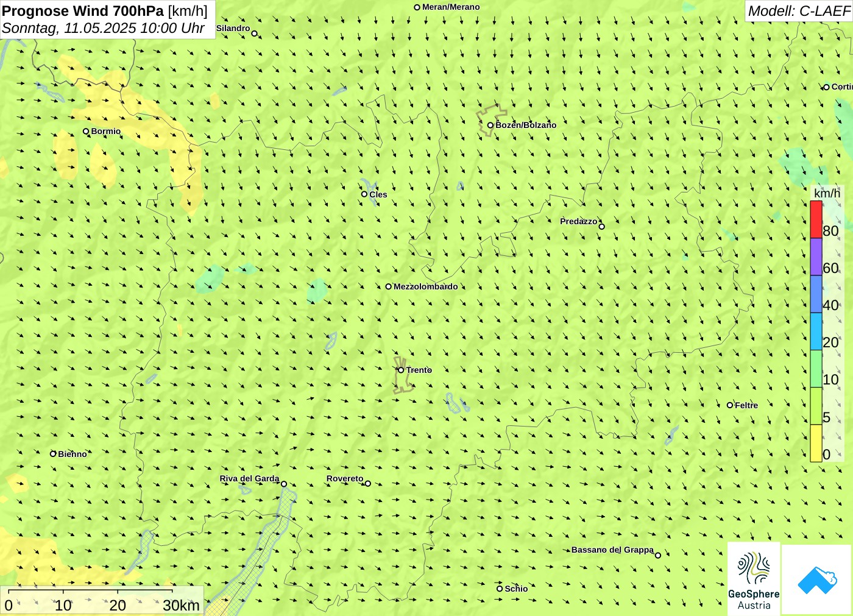
Task: Click the date 'Sonntag, 11.05.2025 10:00 Uhr'
Action: coord(103,28)
